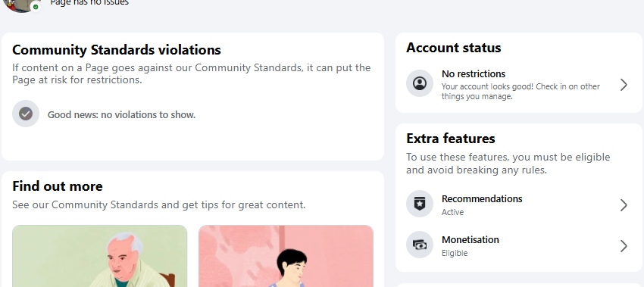
Task: Expand the Monetisation chevron arrow
Action: (624, 246)
